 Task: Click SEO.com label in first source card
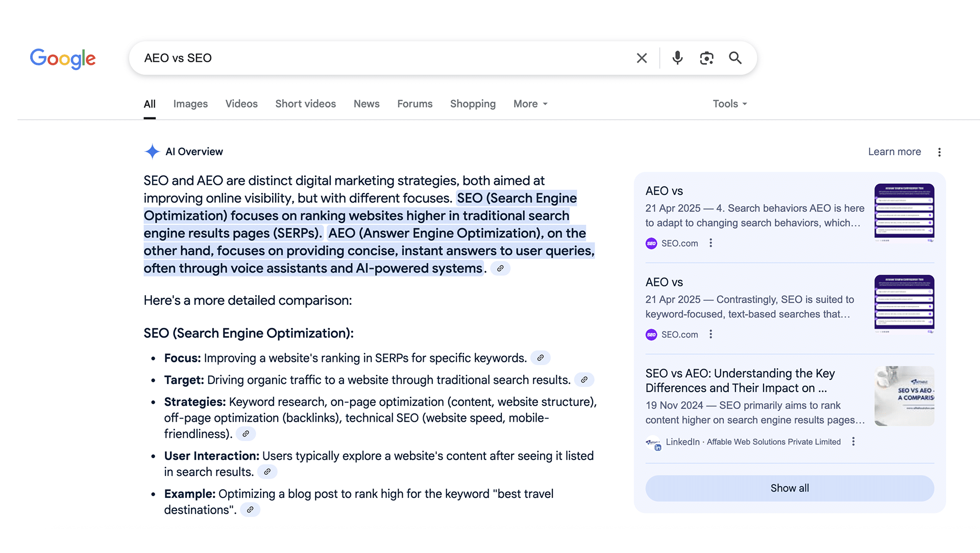[x=679, y=244]
